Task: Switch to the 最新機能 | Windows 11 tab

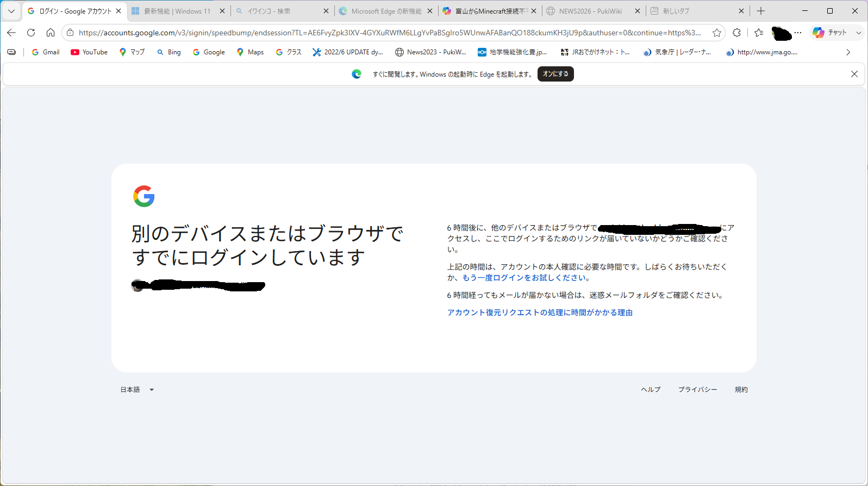Action: [178, 11]
